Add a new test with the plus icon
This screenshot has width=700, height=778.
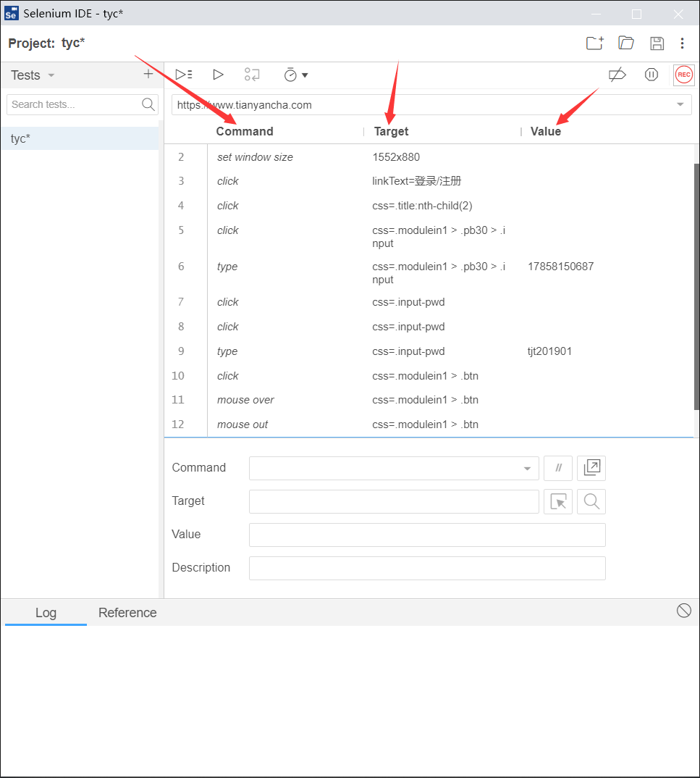coord(148,74)
